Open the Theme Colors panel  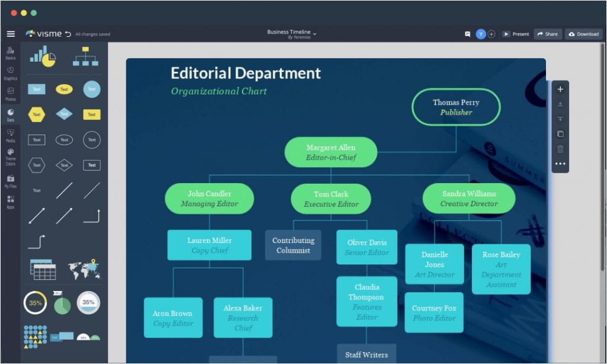pyautogui.click(x=11, y=157)
